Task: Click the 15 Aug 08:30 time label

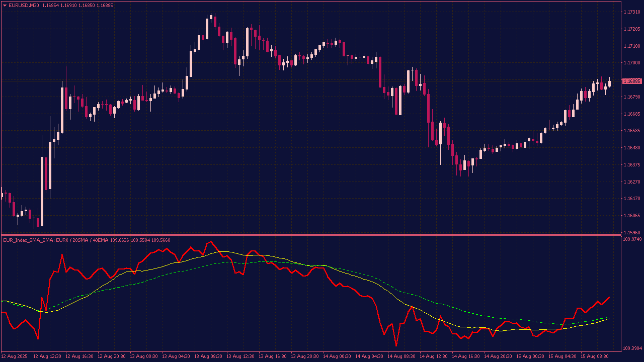Action: 595,356
